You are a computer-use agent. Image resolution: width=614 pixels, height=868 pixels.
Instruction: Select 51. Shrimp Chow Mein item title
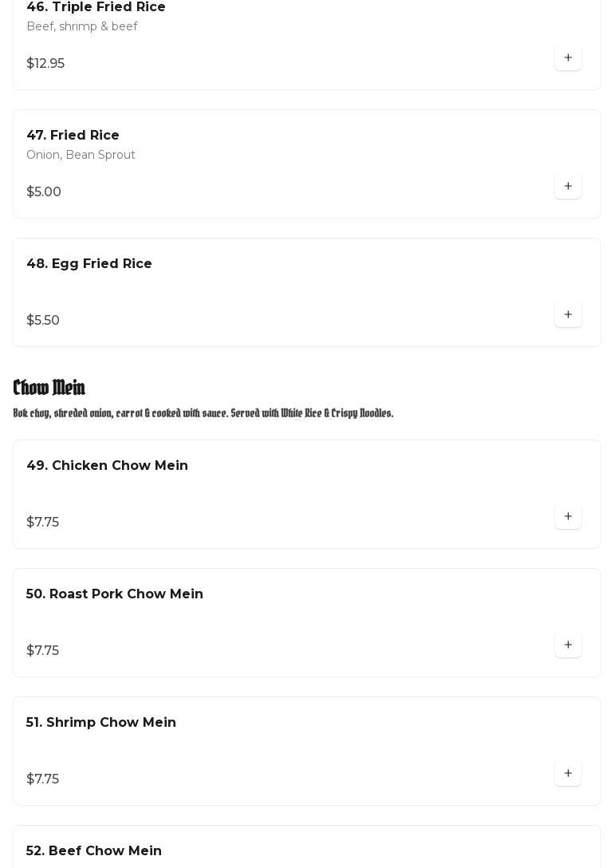point(101,723)
